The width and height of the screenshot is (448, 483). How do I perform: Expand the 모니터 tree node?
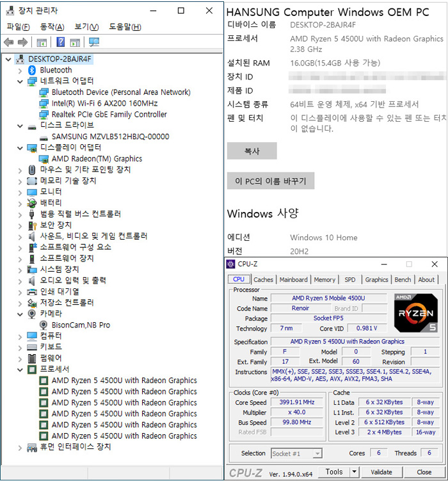coord(20,193)
